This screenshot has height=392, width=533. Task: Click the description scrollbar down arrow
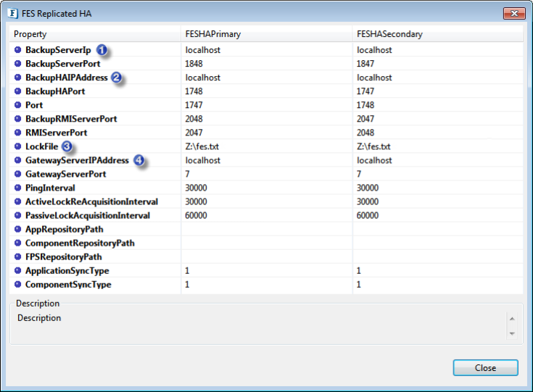point(512,334)
